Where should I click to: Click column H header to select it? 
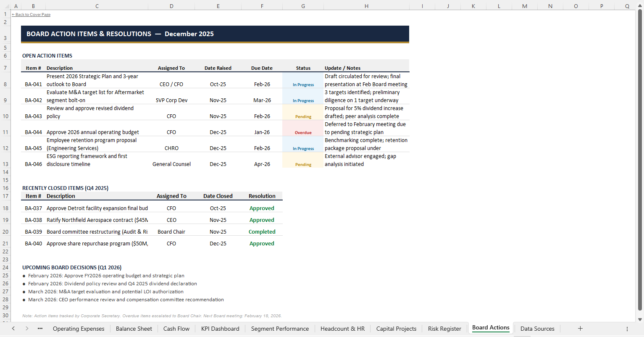coord(366,6)
